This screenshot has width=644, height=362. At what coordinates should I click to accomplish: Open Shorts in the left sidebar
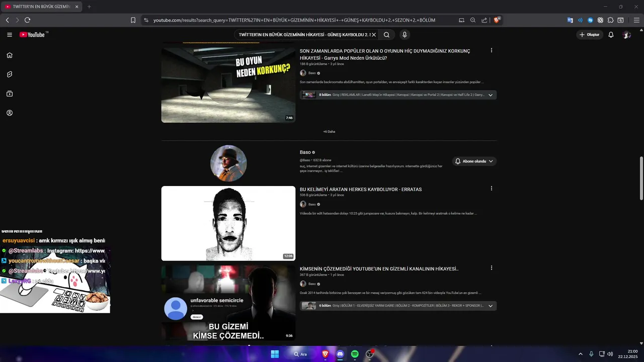(x=10, y=74)
